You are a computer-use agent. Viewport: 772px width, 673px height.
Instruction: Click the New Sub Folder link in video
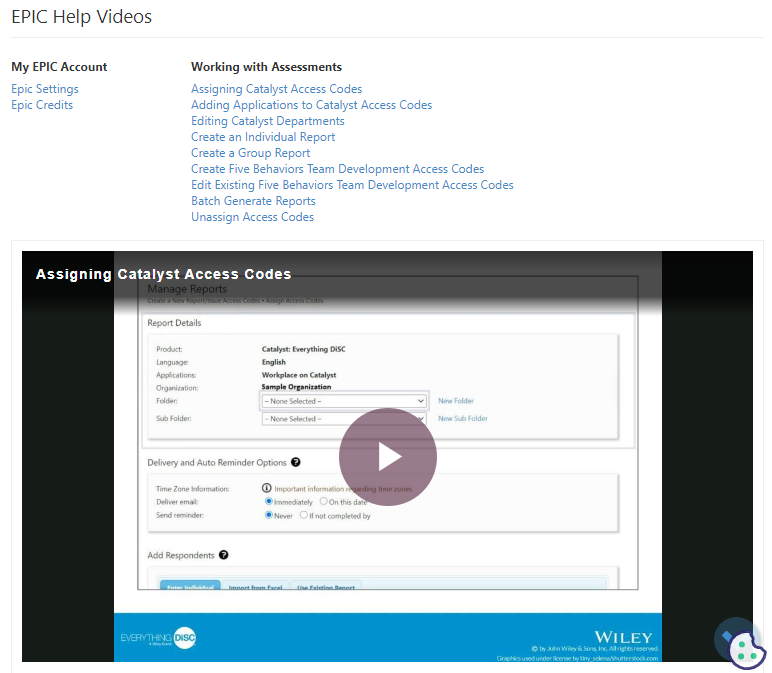pyautogui.click(x=463, y=418)
